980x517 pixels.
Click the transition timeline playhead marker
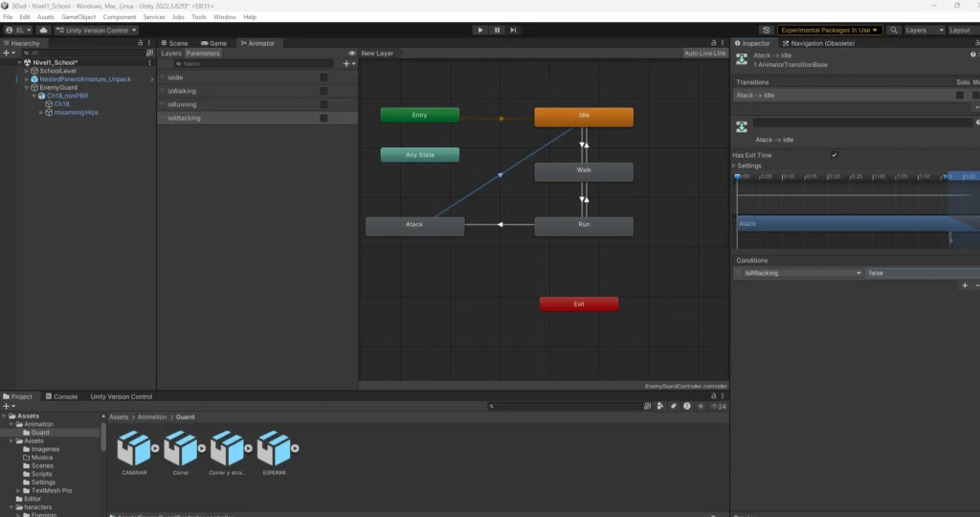737,177
